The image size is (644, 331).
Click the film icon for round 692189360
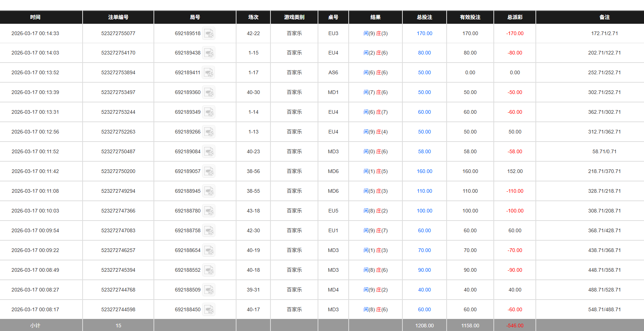(209, 92)
